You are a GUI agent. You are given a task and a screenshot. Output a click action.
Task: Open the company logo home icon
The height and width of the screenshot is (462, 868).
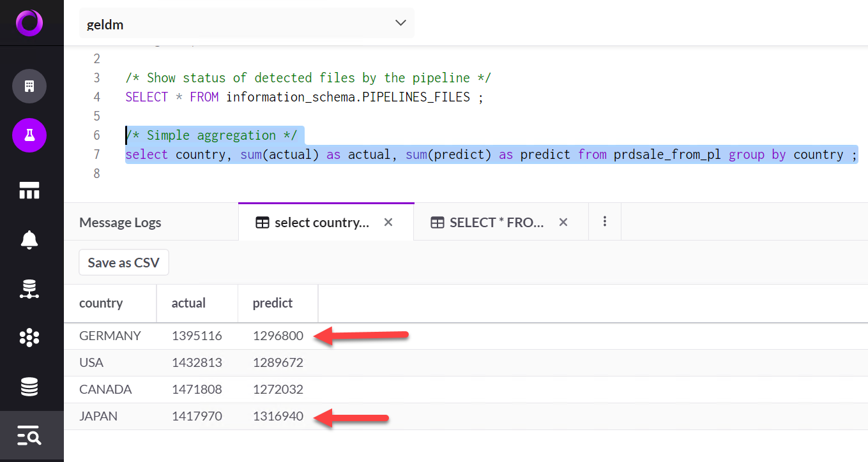[x=29, y=22]
